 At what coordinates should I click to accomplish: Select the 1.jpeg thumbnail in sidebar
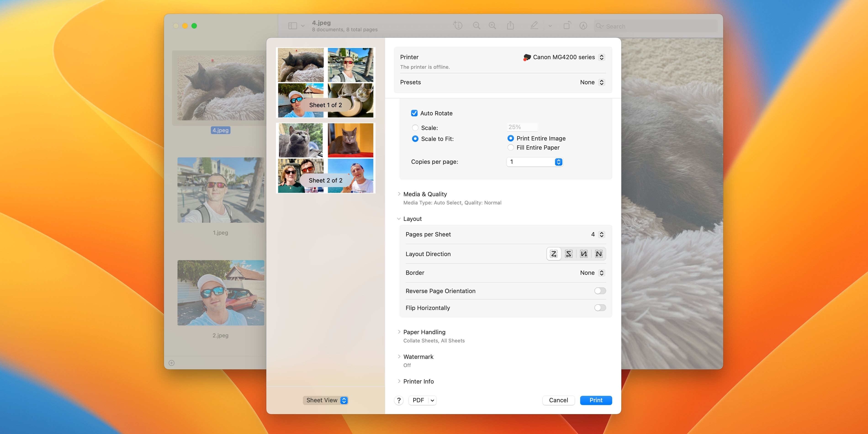coord(221,190)
